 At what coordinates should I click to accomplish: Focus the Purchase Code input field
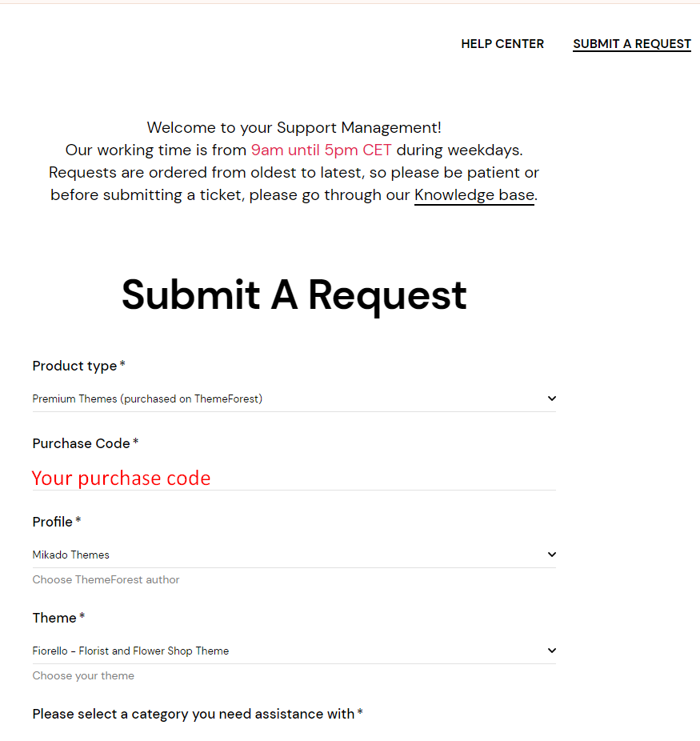pyautogui.click(x=294, y=478)
